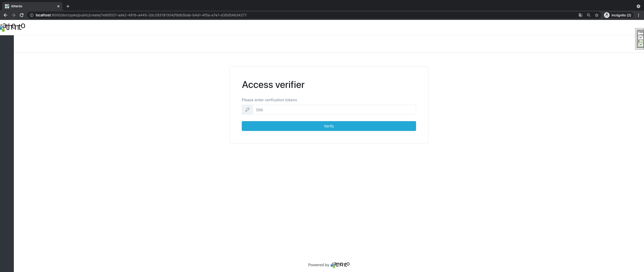
Task: Reload the current page
Action: [x=22, y=15]
